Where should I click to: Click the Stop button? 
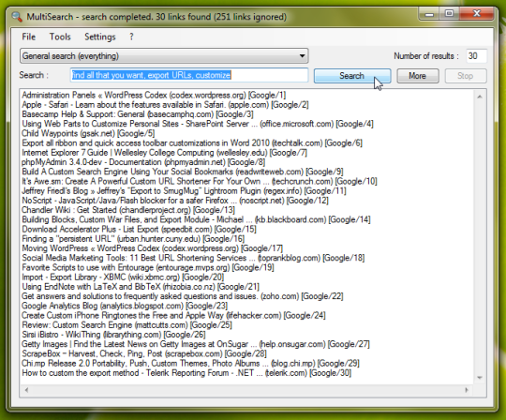coord(466,76)
